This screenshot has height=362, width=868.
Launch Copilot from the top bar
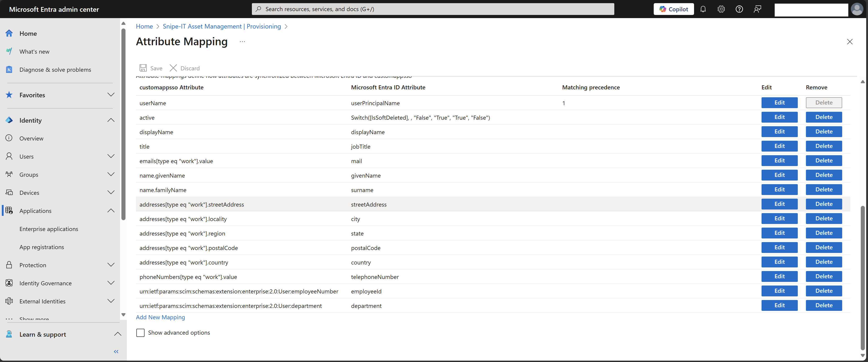674,9
